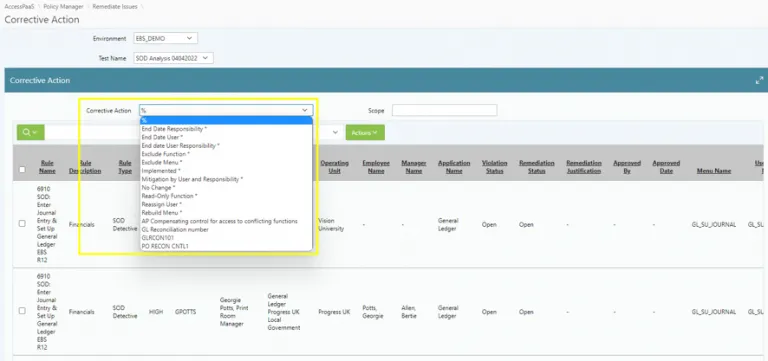The image size is (768, 361).
Task: Choose Rebuild Menu * option
Action: tap(226, 213)
